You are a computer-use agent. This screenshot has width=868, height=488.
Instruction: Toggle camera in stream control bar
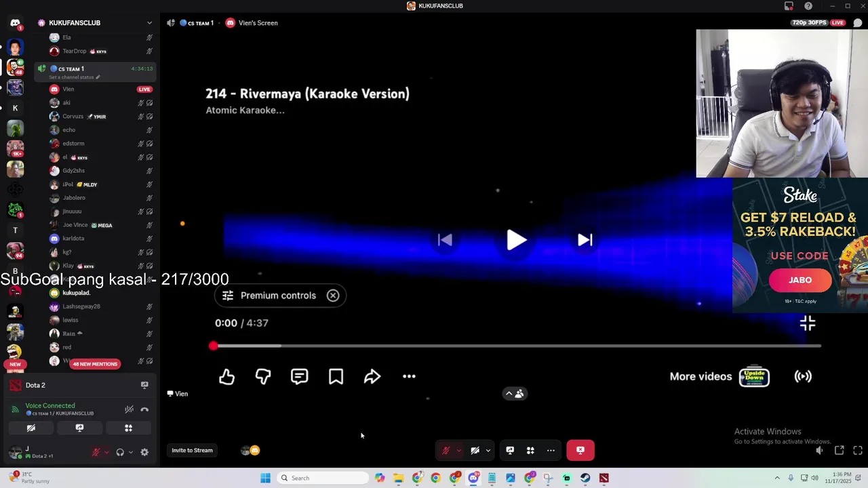[475, 450]
